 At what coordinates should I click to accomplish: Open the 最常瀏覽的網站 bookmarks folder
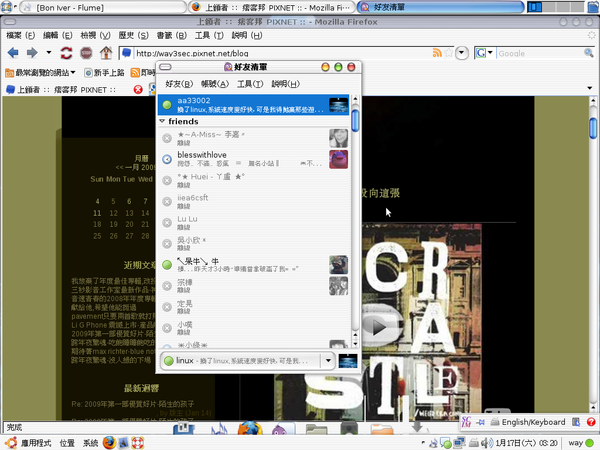click(x=40, y=72)
